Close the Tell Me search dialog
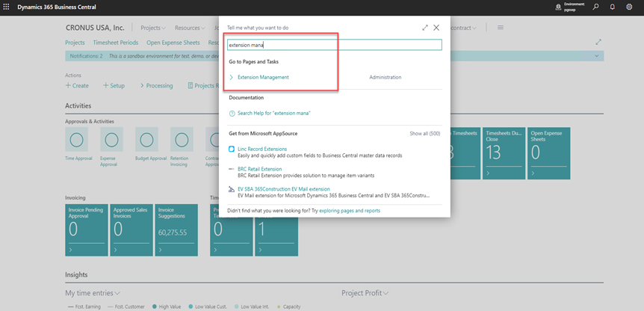Viewport: 644px width, 311px height. pos(436,28)
